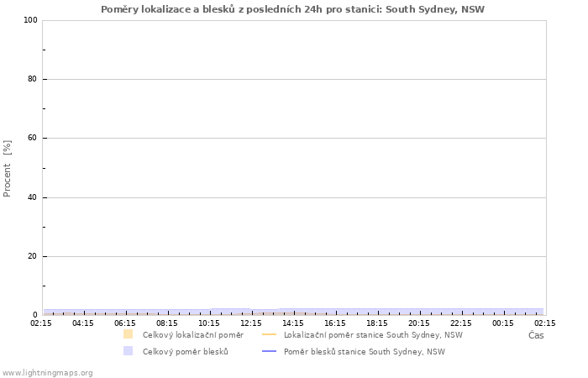
Task: Click the 22:15 time tick label
Action: click(461, 323)
